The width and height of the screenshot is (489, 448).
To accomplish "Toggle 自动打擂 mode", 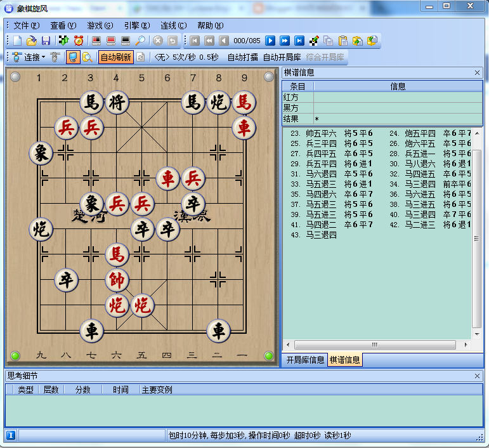I will coord(243,57).
